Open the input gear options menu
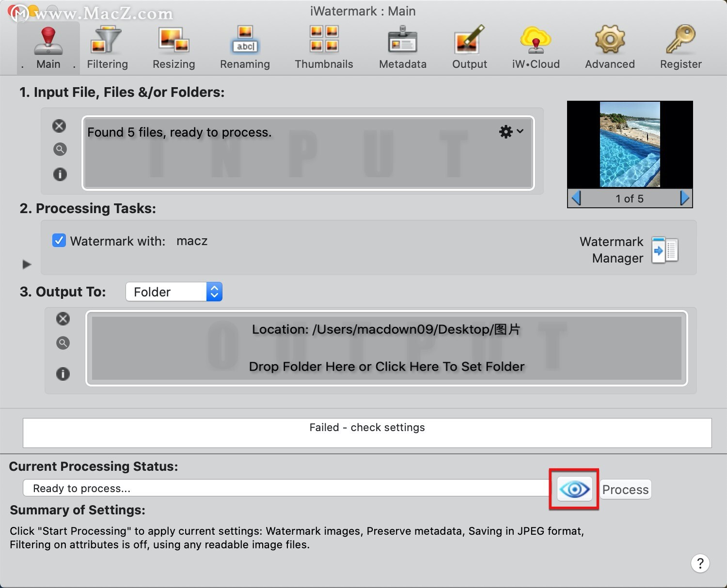Screen dimensions: 727x588 tap(511, 131)
